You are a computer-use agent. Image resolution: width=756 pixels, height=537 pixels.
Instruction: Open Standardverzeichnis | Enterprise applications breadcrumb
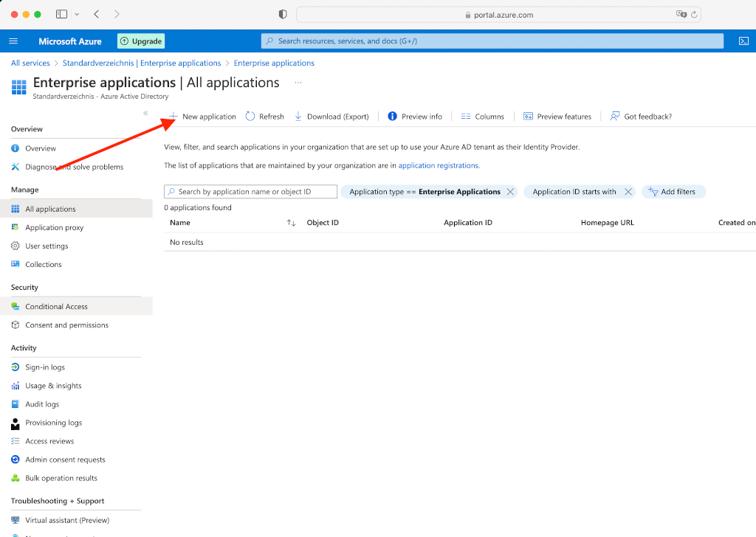click(x=142, y=63)
